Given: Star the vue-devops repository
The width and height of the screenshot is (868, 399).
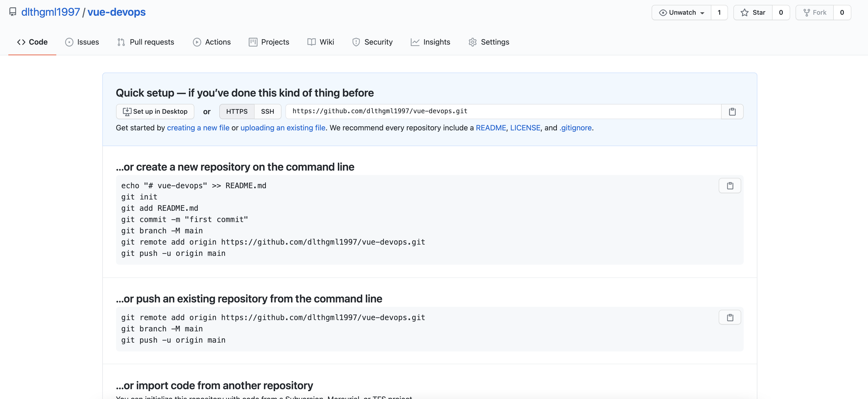Looking at the screenshot, I should pyautogui.click(x=753, y=12).
